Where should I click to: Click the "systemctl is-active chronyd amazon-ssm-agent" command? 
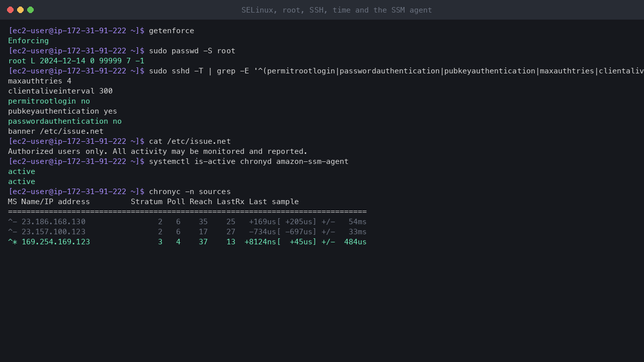click(249, 161)
